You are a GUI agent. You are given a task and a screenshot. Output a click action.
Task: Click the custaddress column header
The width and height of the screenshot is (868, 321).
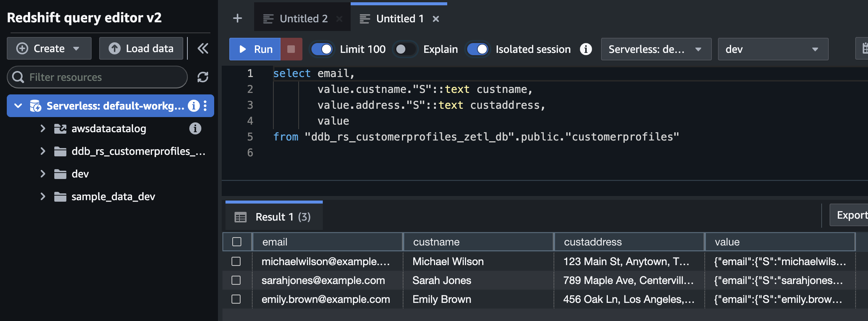point(629,242)
